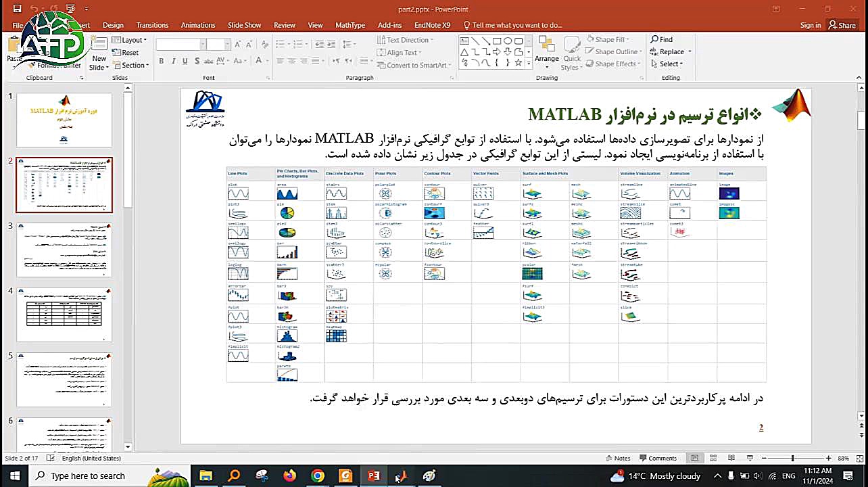Center the paragraph text

[x=292, y=61]
